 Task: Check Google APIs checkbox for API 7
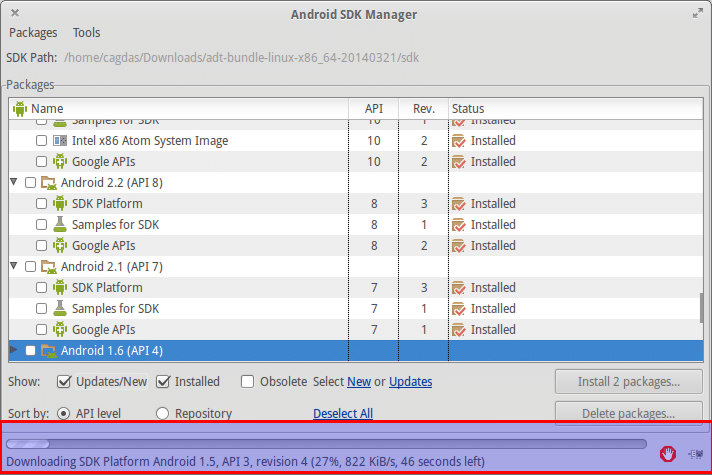(41, 330)
